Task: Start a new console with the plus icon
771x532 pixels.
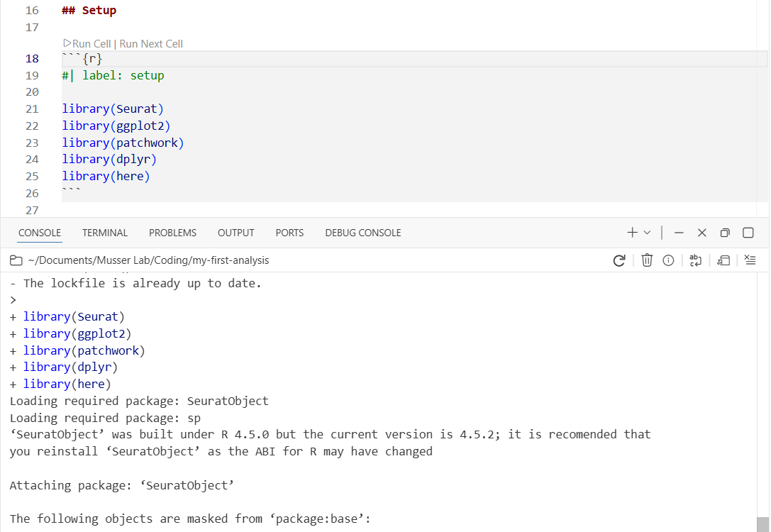Action: (x=632, y=233)
